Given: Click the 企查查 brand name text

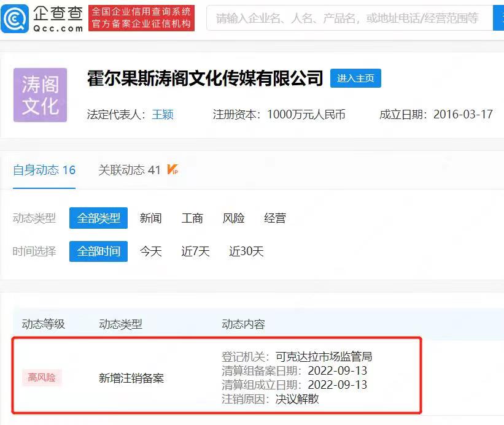Looking at the screenshot, I should point(58,13).
